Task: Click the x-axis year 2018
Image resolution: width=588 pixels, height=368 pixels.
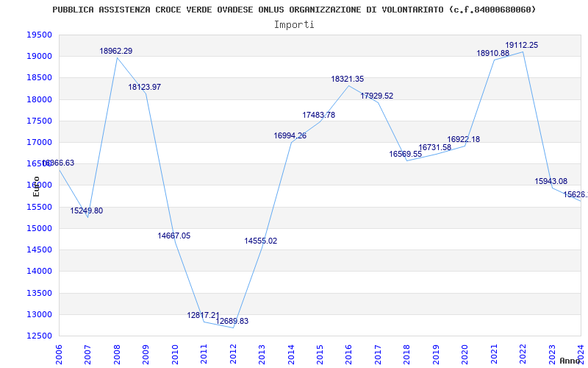Action: (x=407, y=354)
